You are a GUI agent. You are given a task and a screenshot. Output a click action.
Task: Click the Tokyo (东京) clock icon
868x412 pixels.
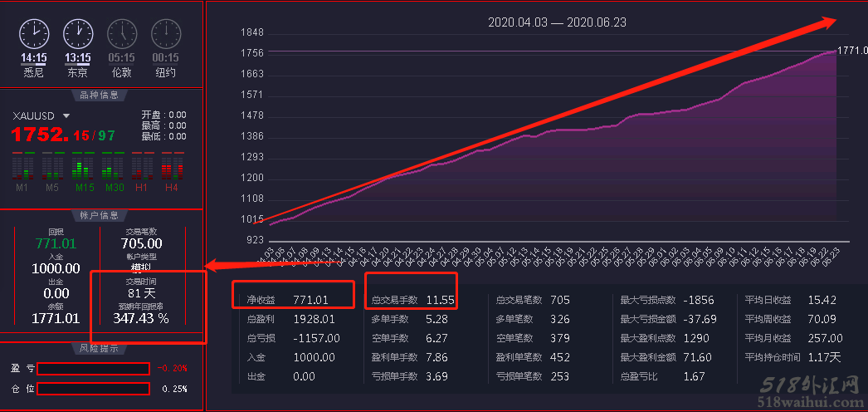(78, 33)
